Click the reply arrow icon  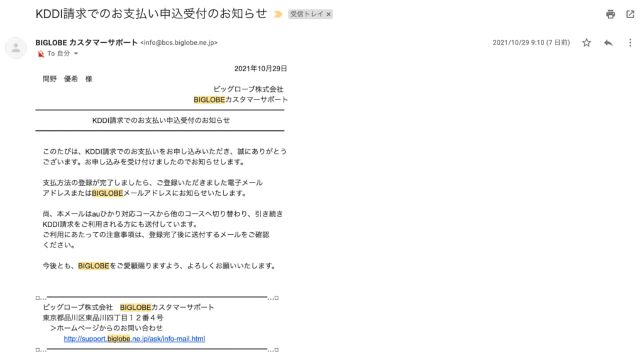pyautogui.click(x=608, y=43)
